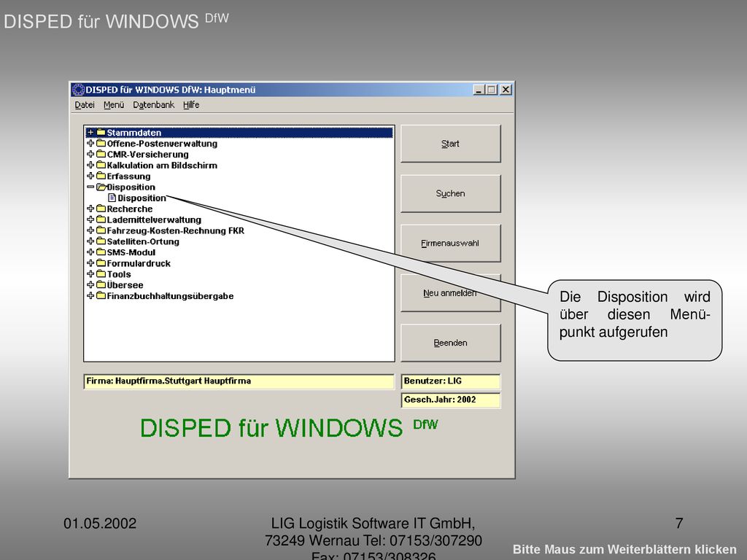
Task: Select 'Lademittelverwaltung' row text
Action: click(154, 220)
